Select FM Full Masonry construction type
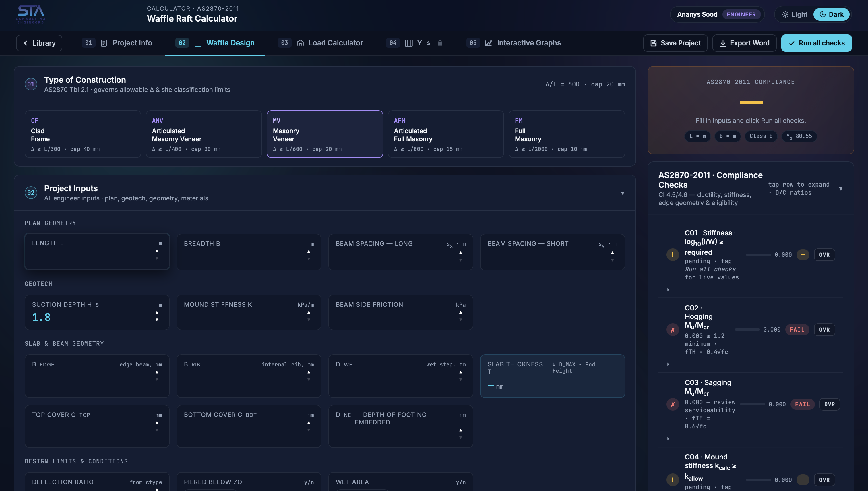The height and width of the screenshot is (491, 868). click(x=567, y=134)
